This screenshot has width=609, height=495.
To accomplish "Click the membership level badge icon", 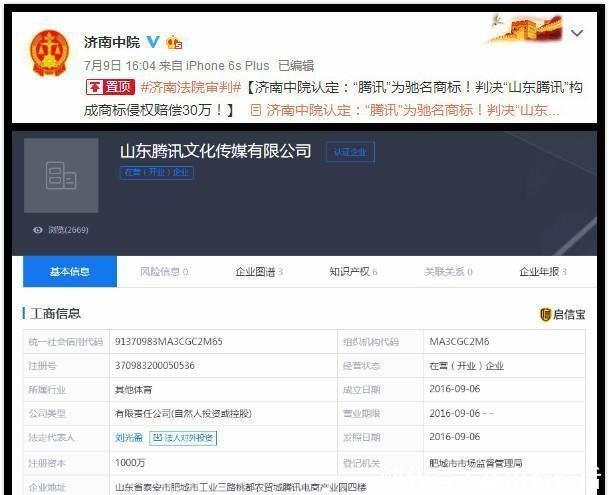I will (x=174, y=42).
